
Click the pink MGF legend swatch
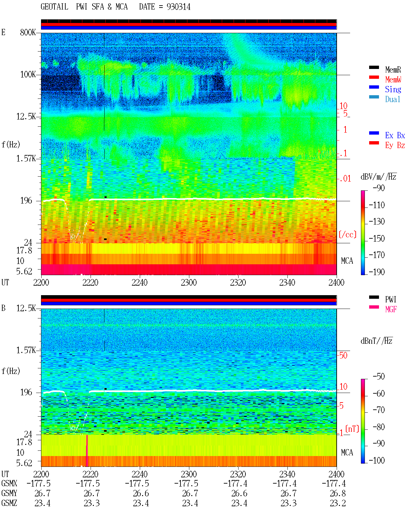pyautogui.click(x=374, y=307)
